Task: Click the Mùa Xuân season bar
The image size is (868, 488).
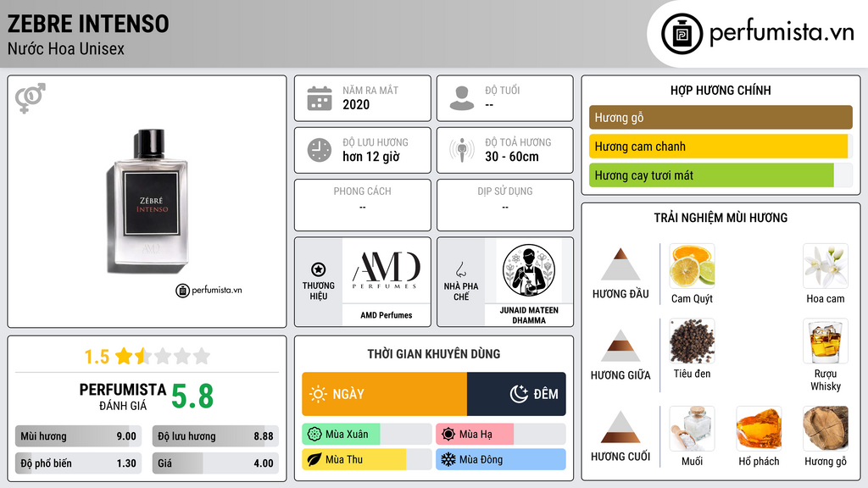Action: [367, 435]
